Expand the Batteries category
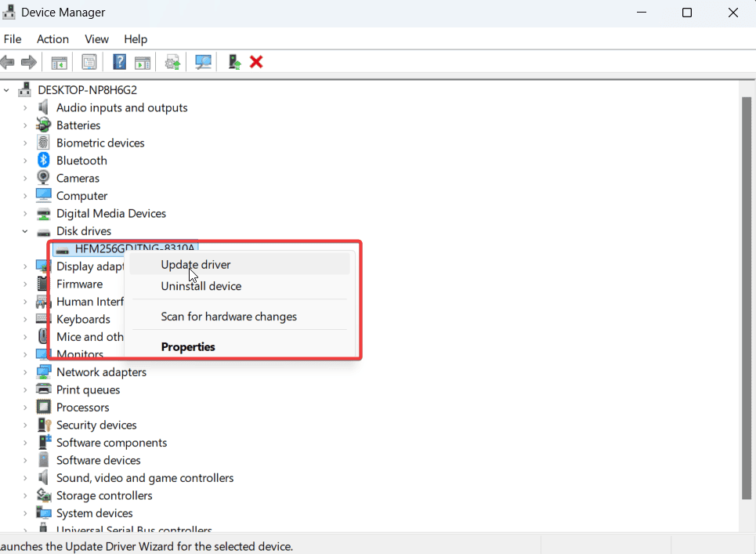The image size is (756, 554). (25, 125)
